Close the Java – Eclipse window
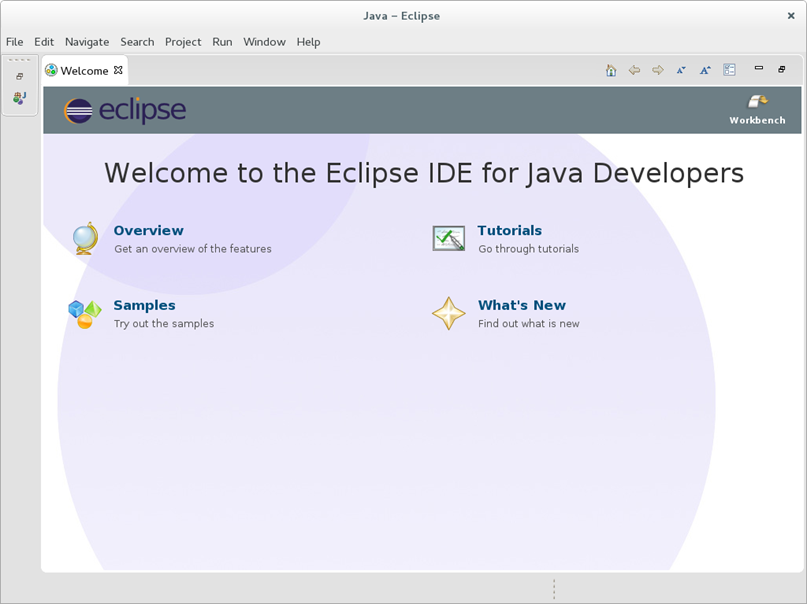The width and height of the screenshot is (807, 604). [791, 16]
